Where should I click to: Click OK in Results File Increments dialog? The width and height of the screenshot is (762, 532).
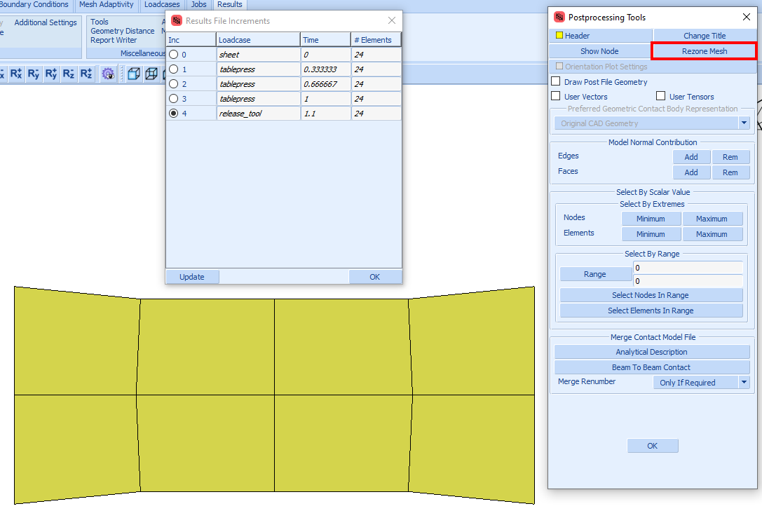point(374,277)
